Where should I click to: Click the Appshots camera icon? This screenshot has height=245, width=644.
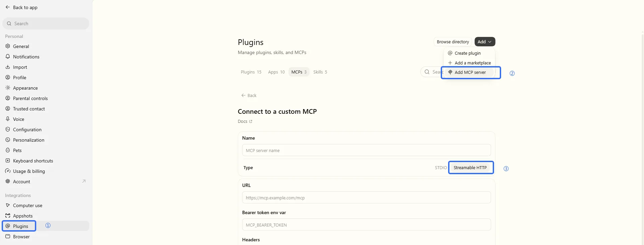point(8,215)
